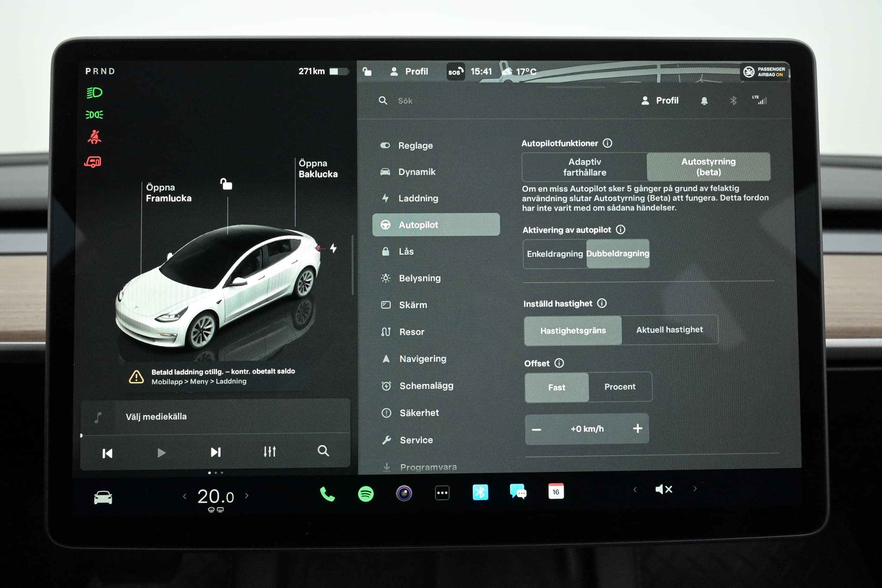Show info for Inställd hastighet
The height and width of the screenshot is (588, 882).
point(602,303)
